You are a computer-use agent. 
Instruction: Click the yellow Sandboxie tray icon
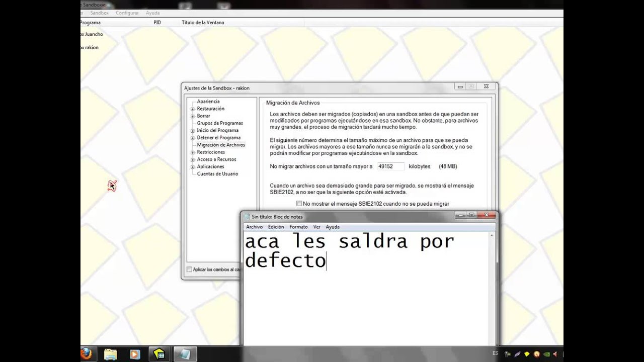527,354
